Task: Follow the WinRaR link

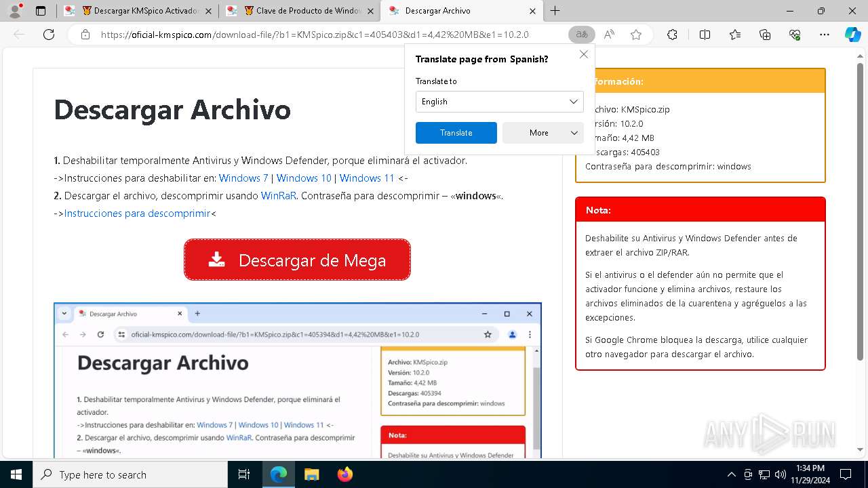Action: (279, 196)
